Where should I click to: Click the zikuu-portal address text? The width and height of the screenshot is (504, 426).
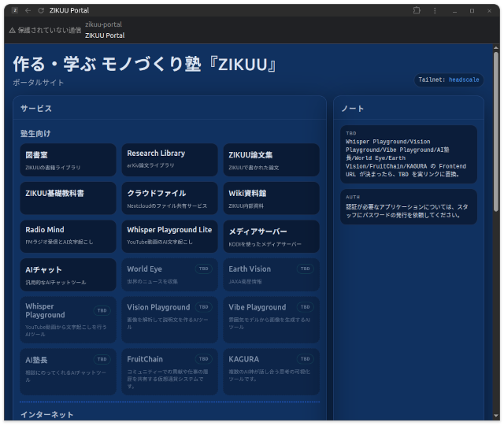coord(103,24)
